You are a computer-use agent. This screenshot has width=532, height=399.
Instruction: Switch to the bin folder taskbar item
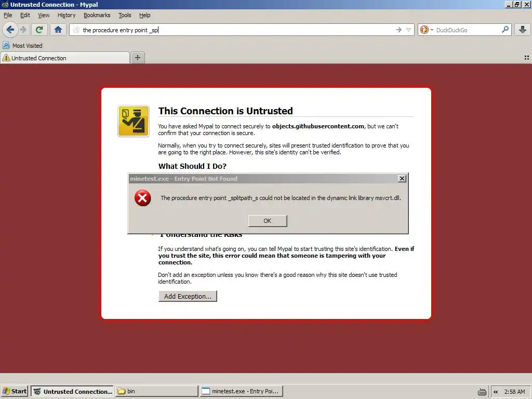click(157, 391)
